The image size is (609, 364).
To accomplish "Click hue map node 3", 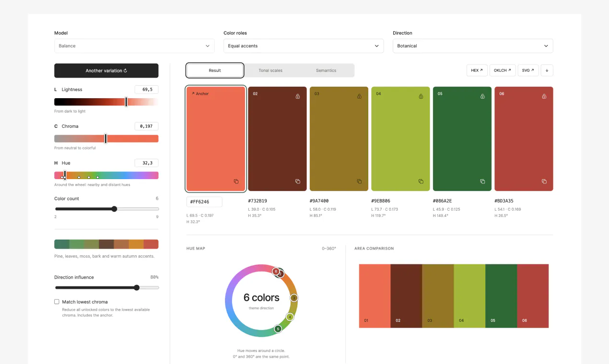I will point(294,298).
